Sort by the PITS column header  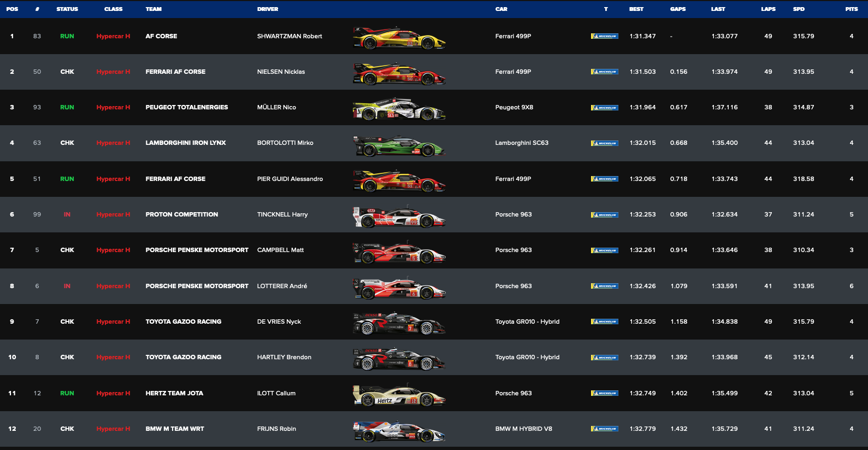(x=852, y=9)
